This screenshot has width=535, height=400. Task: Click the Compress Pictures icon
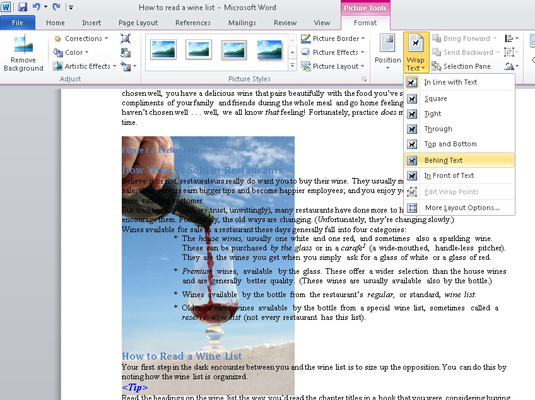coord(126,38)
